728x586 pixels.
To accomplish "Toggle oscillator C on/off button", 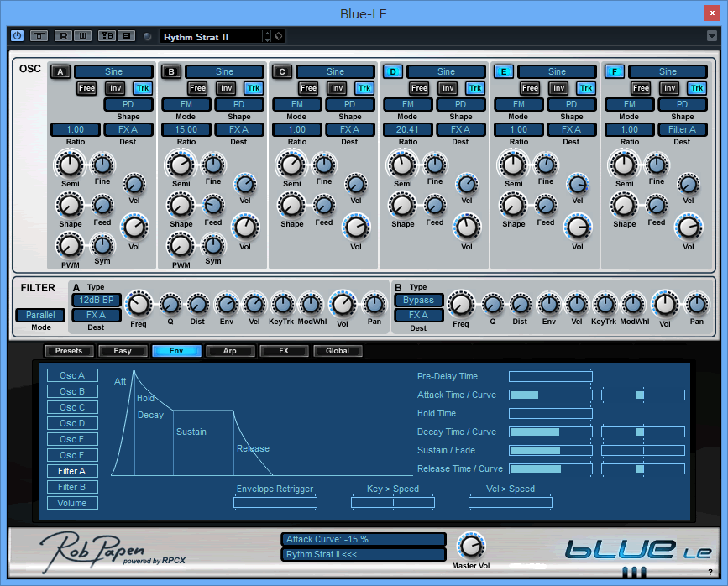I will [x=282, y=71].
